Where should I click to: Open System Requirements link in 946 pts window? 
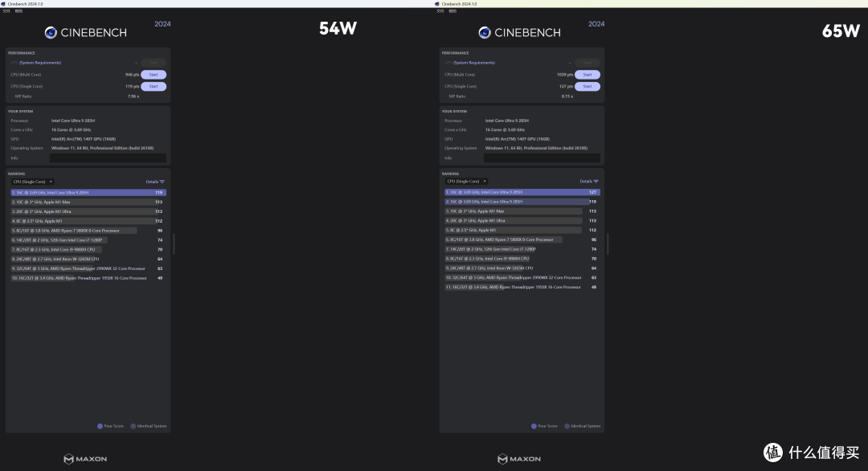(x=40, y=63)
